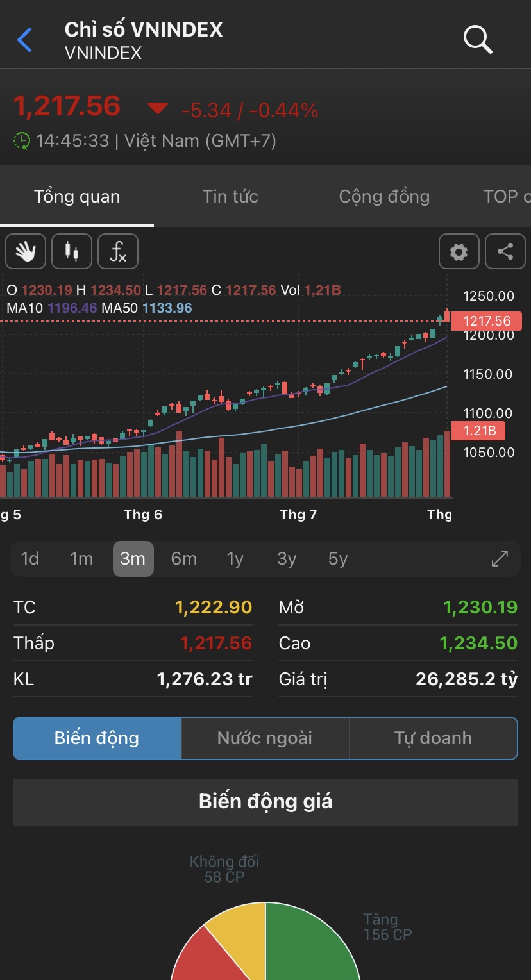
Task: Open the Cộng đồng tab
Action: [x=384, y=196]
